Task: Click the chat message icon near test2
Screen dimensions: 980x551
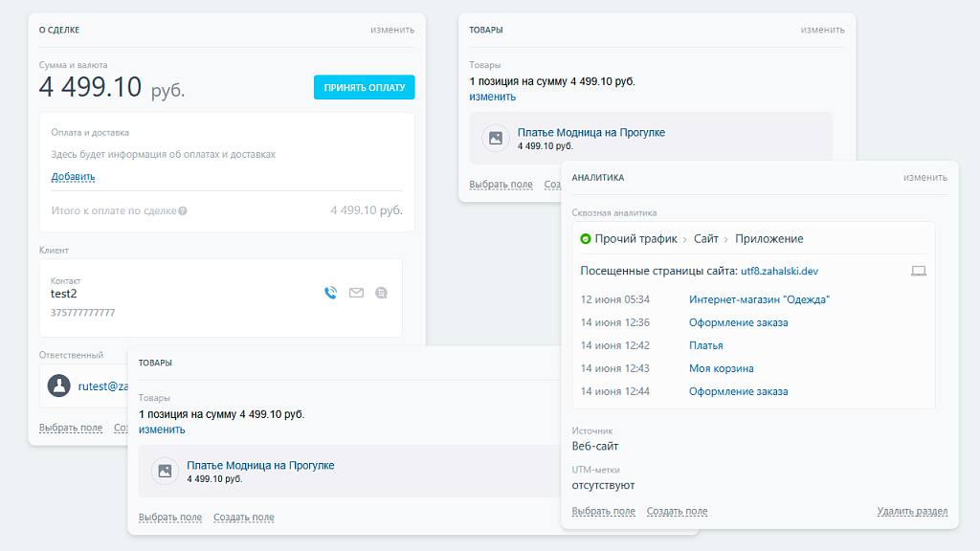Action: click(x=381, y=294)
